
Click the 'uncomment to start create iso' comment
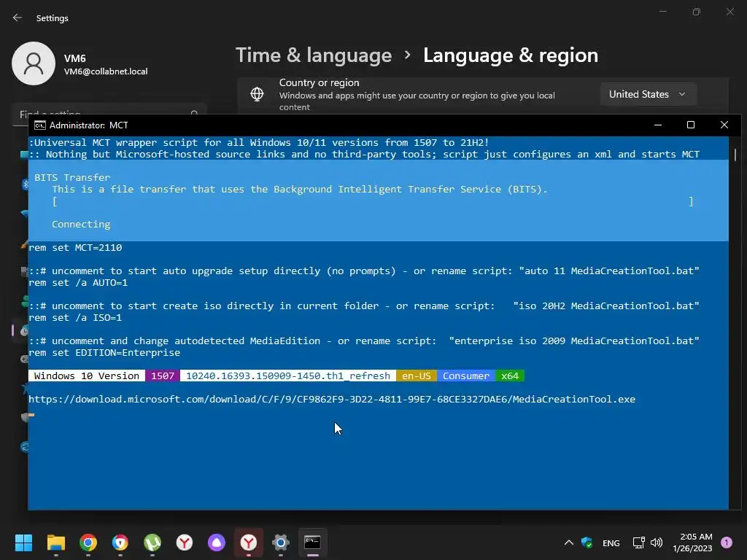tap(365, 306)
